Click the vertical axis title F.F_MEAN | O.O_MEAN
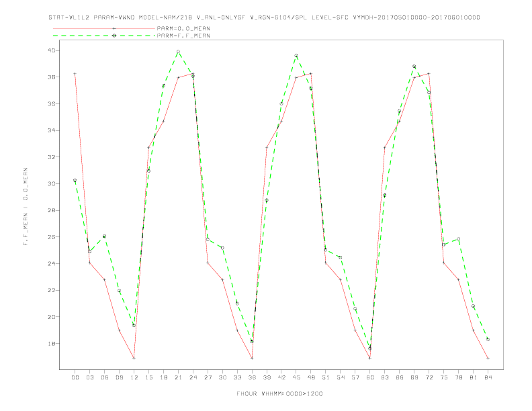The image size is (532, 411). (x=26, y=206)
